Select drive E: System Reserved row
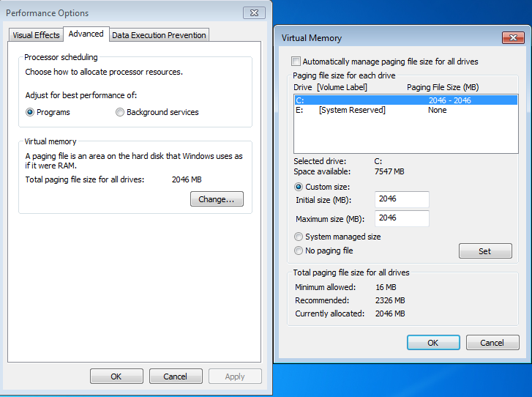 coord(406,110)
